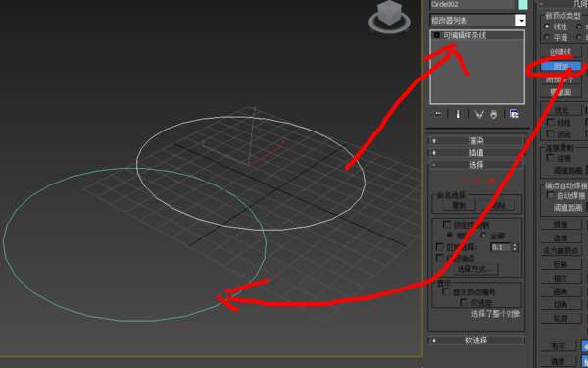
Task: Click the 创建线 button
Action: [561, 52]
